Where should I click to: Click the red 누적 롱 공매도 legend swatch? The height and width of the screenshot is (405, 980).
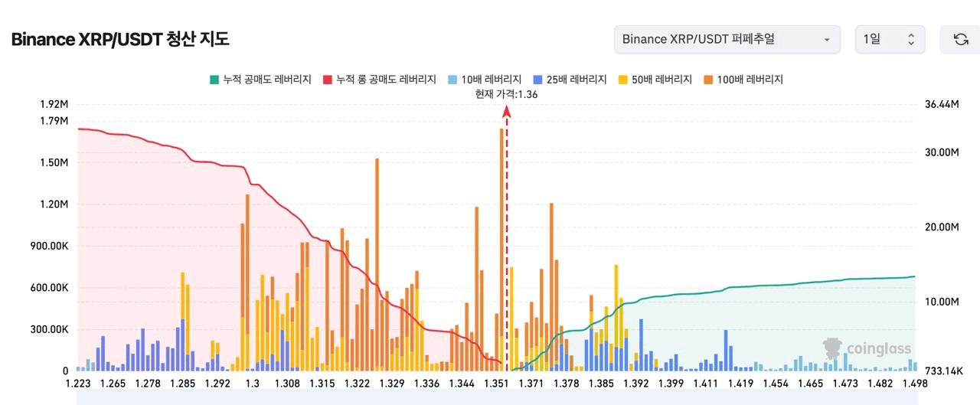pos(328,80)
